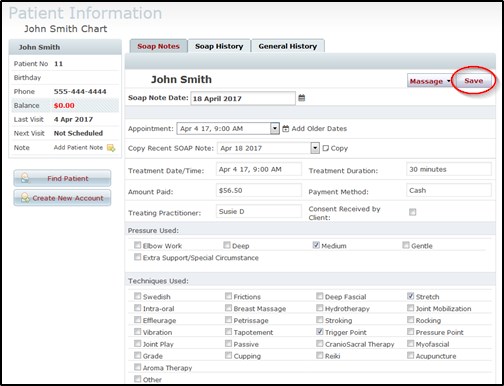The width and height of the screenshot is (504, 386).
Task: Check the Deep pressure checkbox
Action: (x=227, y=245)
